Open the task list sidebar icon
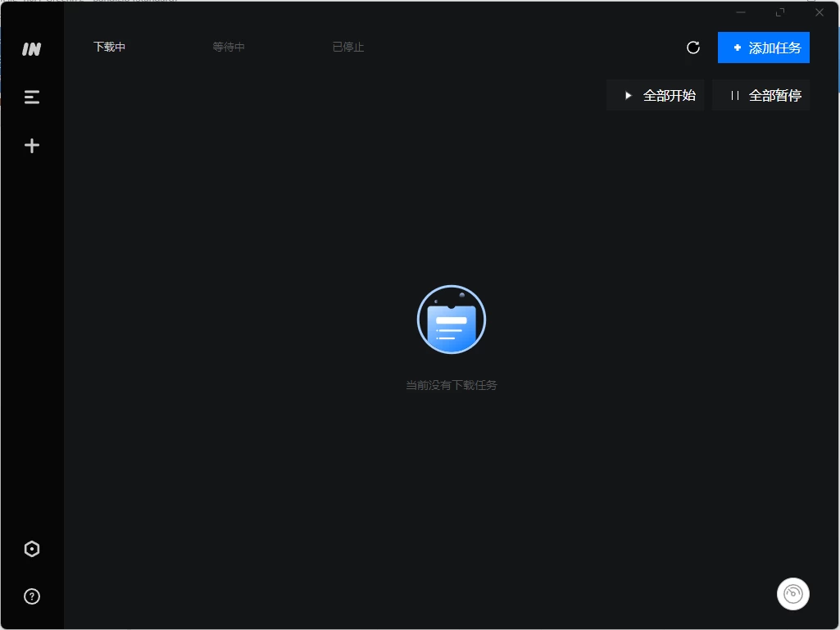Viewport: 840px width, 630px height. pos(31,97)
